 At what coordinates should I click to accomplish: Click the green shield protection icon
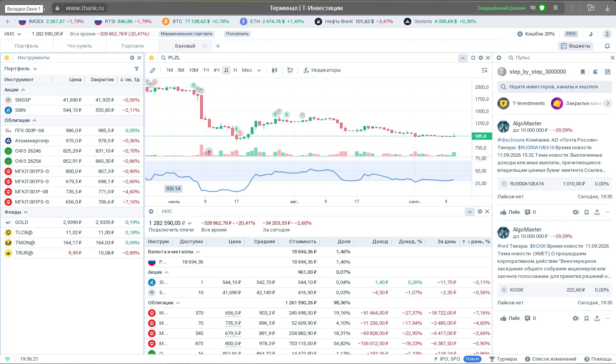tap(542, 8)
